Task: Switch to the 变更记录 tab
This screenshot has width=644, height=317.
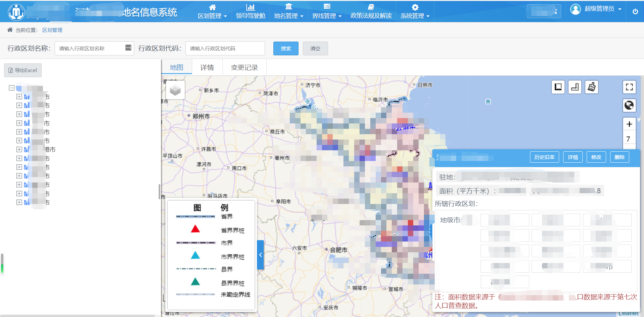Action: coord(244,67)
